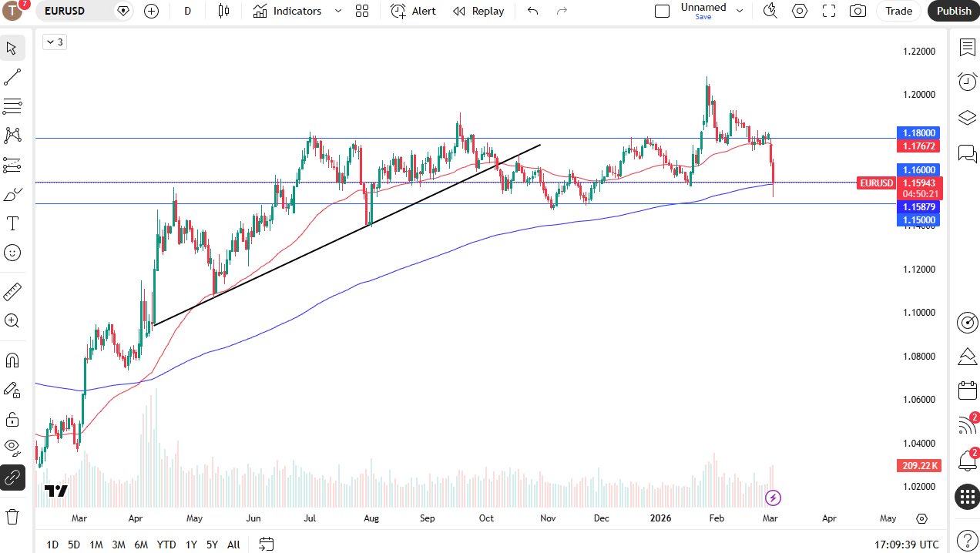980x553 pixels.
Task: Open the Measure ruler tool
Action: click(12, 291)
